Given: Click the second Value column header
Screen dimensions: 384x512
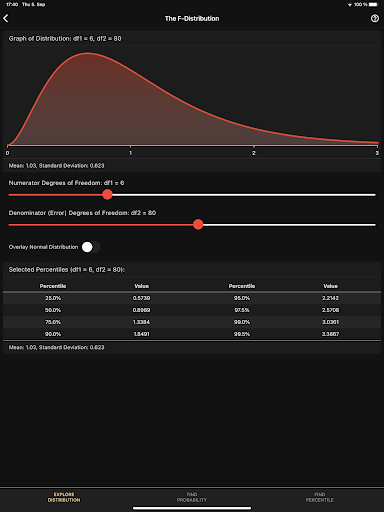Looking at the screenshot, I should [x=330, y=286].
